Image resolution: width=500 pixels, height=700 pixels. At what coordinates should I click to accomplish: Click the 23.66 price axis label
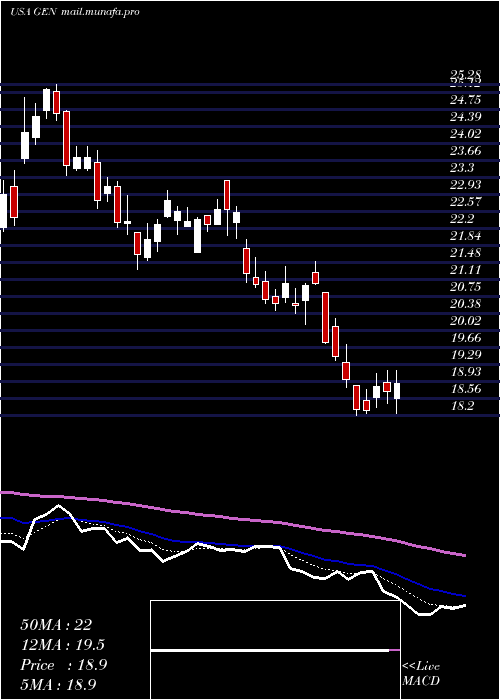[x=466, y=150]
